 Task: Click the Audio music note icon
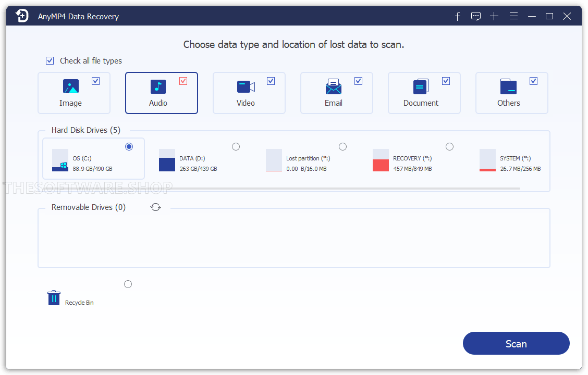point(158,86)
